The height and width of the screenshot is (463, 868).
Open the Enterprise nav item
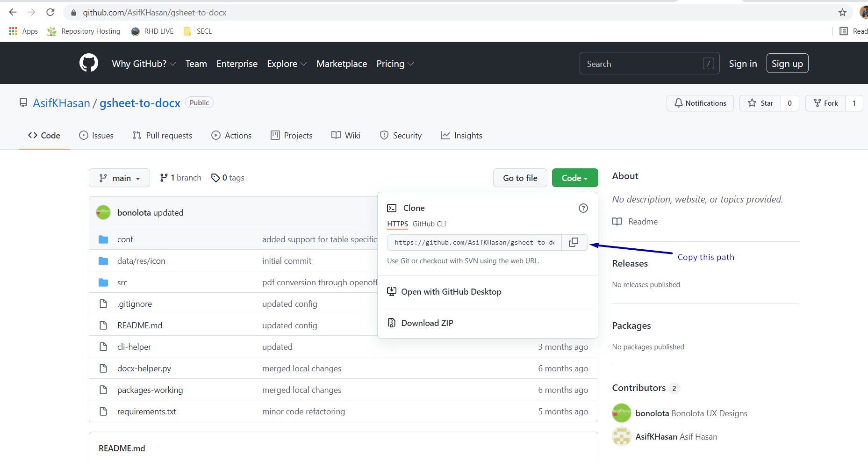point(237,64)
